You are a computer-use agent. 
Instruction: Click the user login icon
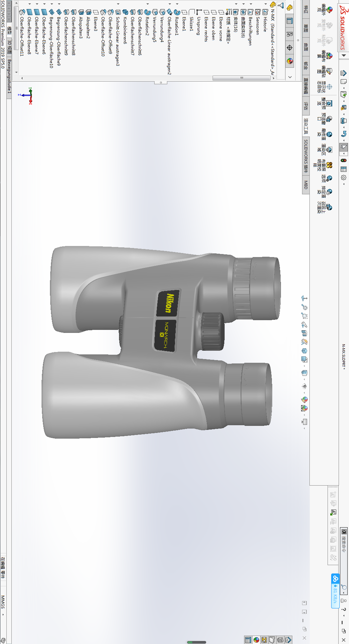point(343,600)
